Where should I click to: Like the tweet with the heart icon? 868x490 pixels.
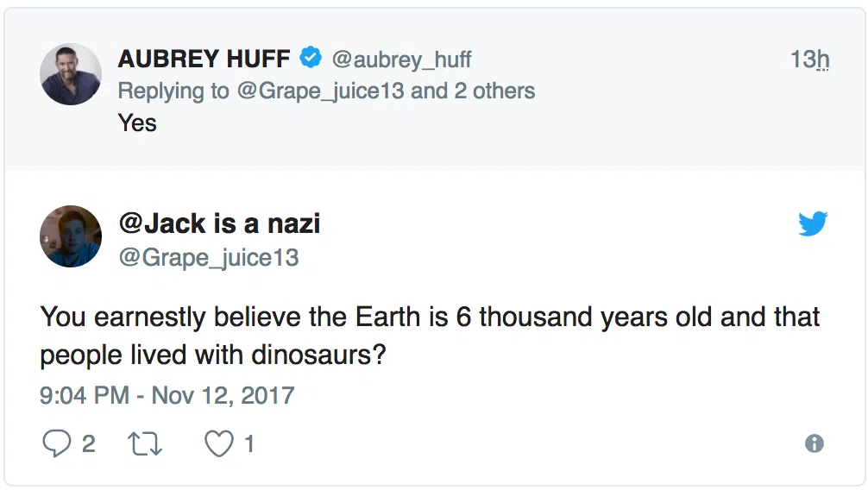tap(219, 444)
